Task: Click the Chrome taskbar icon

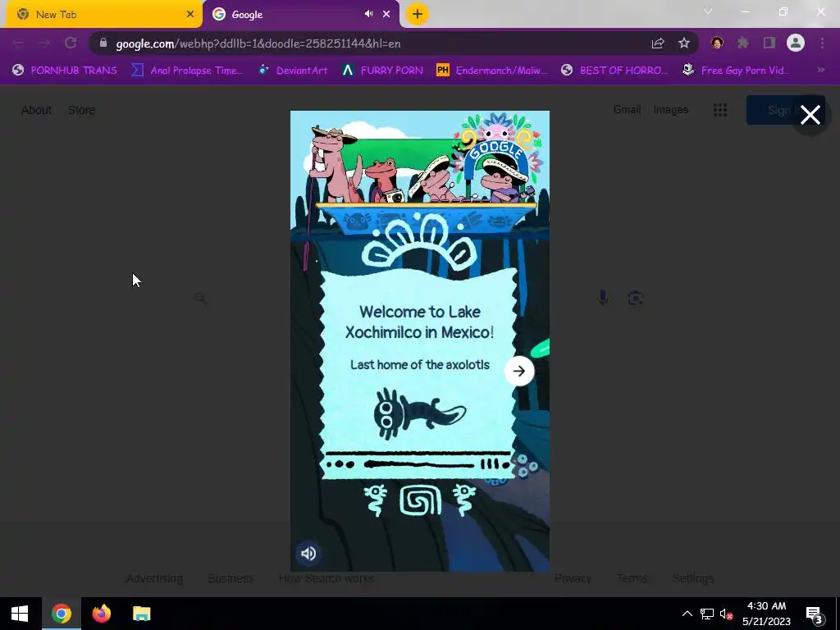Action: pyautogui.click(x=61, y=614)
